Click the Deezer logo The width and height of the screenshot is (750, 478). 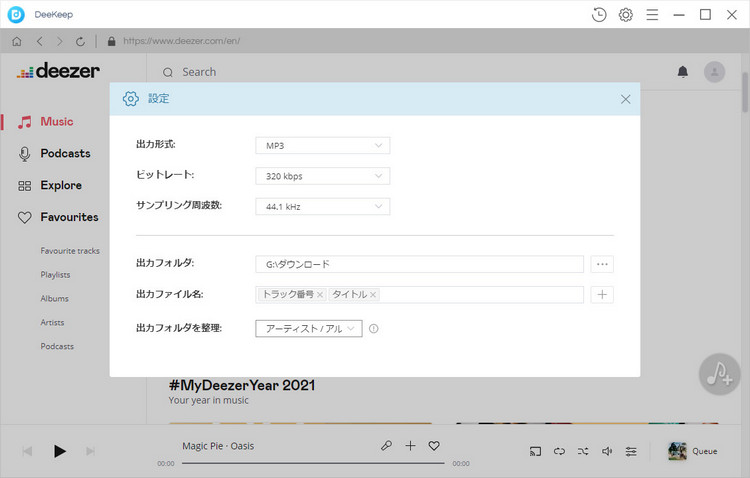(58, 71)
